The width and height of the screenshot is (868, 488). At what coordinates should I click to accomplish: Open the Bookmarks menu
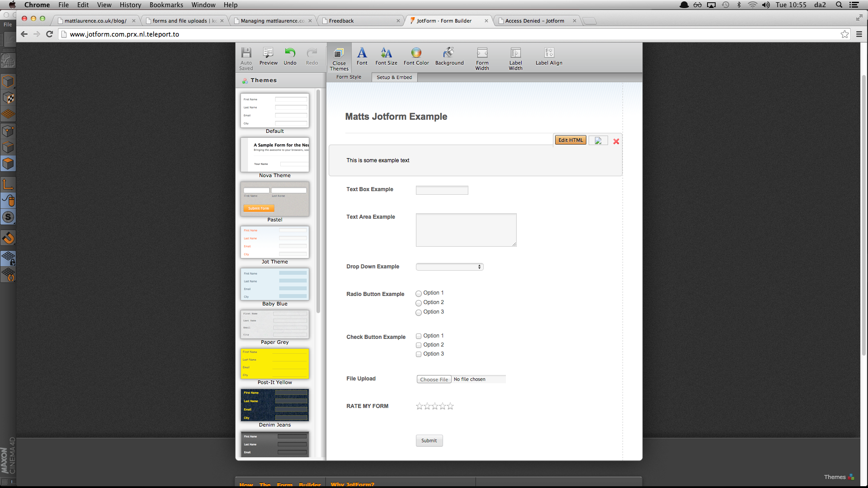(166, 5)
